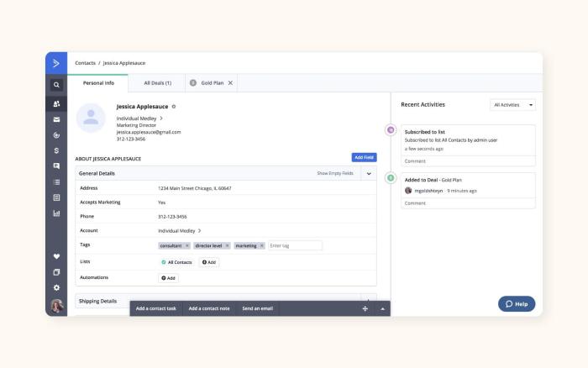Click Comment under Added to Deal
588x368 pixels.
415,203
